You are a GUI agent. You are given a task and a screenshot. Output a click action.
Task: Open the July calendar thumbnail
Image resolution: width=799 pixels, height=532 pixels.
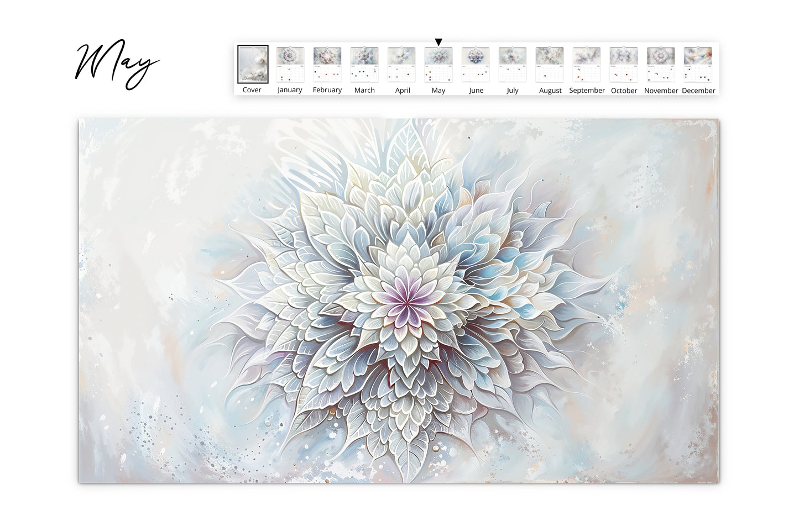tap(513, 64)
